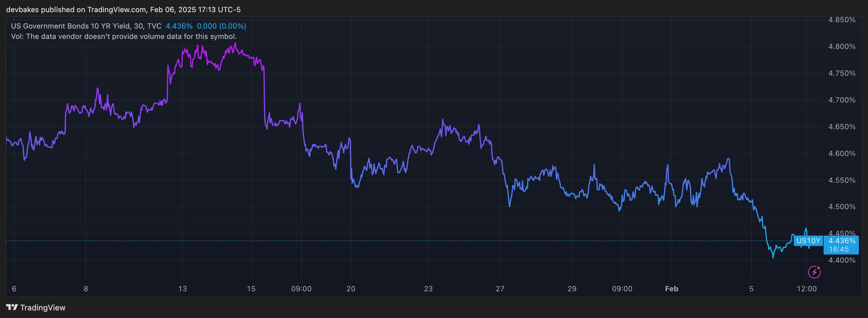Click the 4.650% price axis label
The height and width of the screenshot is (318, 868).
pyautogui.click(x=842, y=127)
